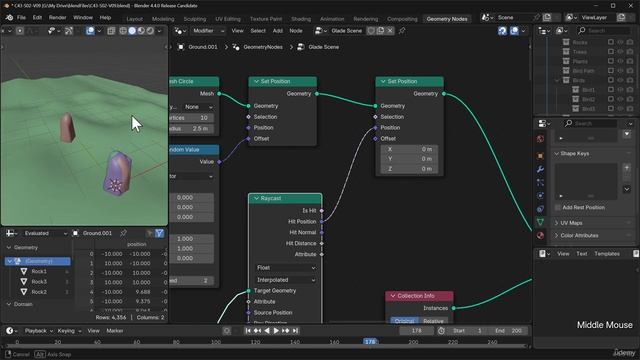Viewport: 640px width, 360px height.
Task: Jump to timeline end frame
Action: click(296, 331)
